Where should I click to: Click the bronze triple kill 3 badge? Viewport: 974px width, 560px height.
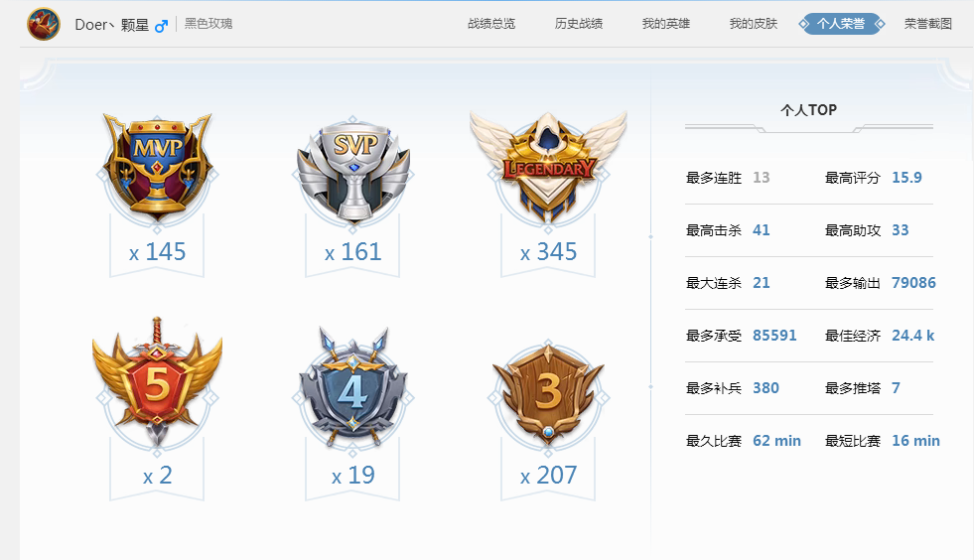[x=548, y=393]
